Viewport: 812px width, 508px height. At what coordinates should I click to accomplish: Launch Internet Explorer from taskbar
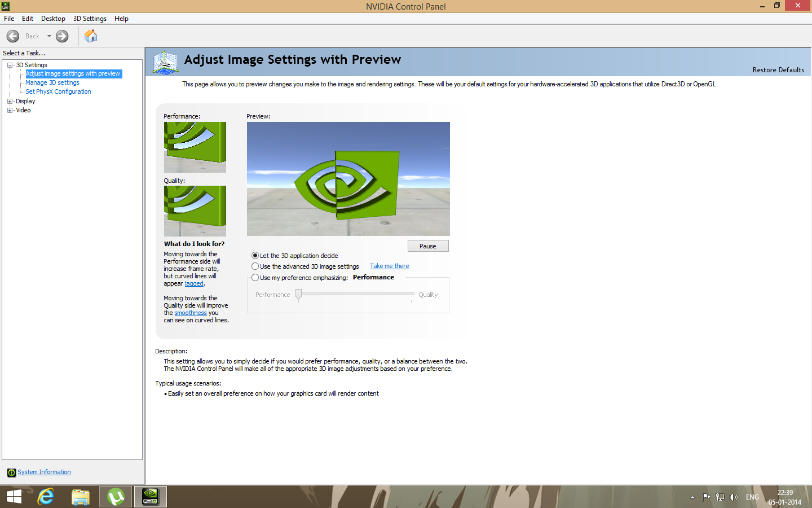(x=46, y=497)
